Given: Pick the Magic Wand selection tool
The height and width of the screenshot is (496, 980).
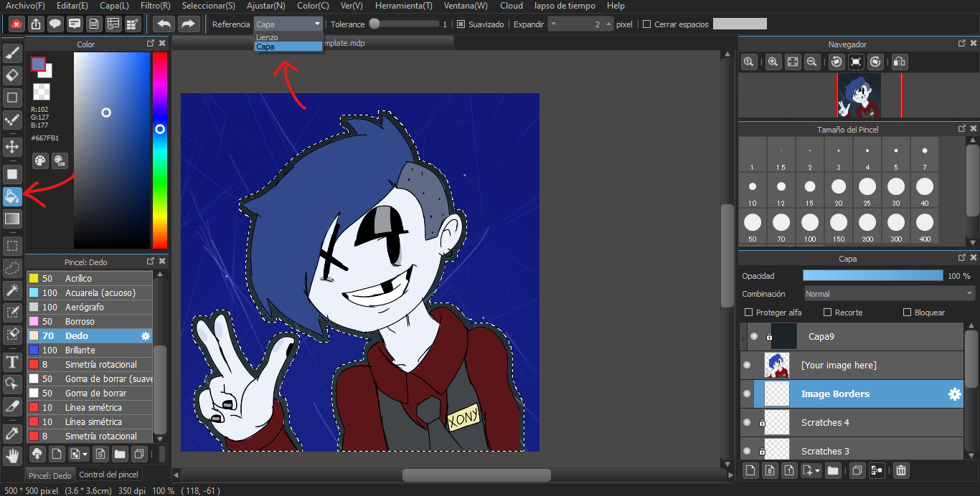Looking at the screenshot, I should click(x=12, y=290).
